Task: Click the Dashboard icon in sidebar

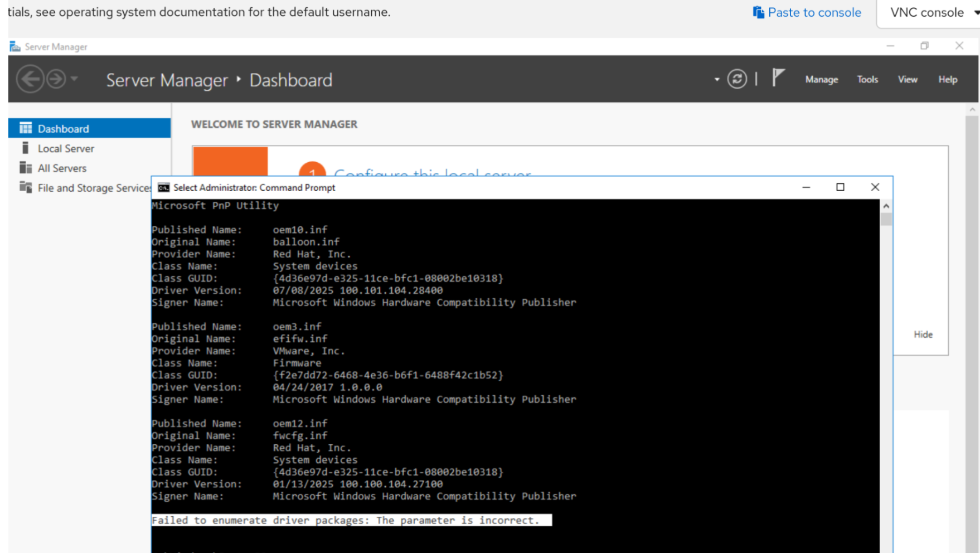Action: [x=26, y=129]
